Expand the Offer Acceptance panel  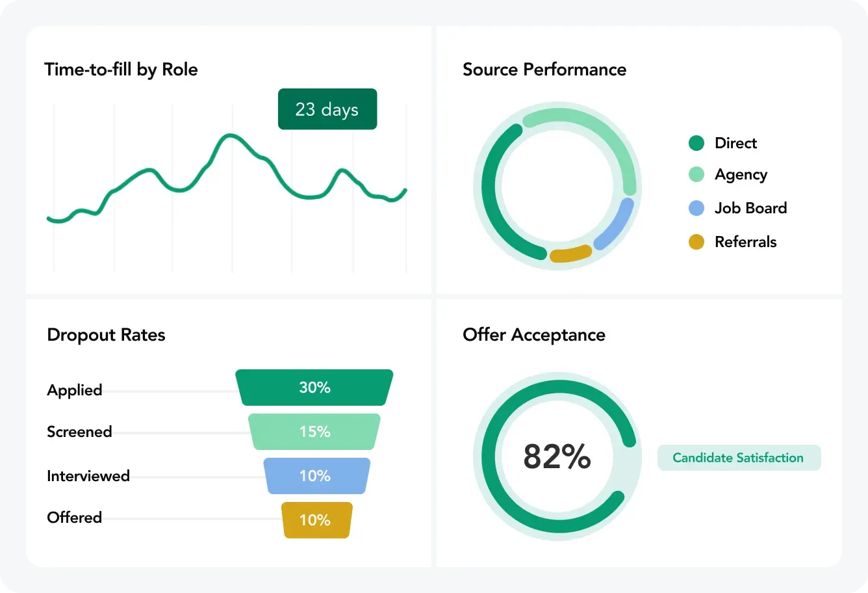(x=533, y=335)
